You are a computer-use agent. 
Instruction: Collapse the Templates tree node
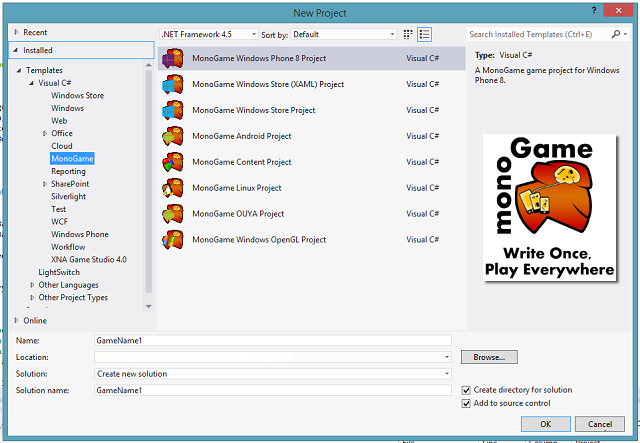pos(19,70)
